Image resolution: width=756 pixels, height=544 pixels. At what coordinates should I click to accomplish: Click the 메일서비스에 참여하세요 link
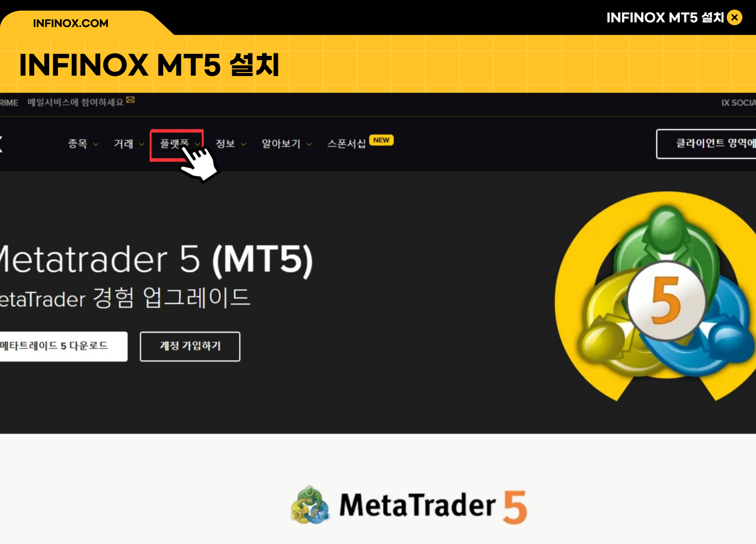click(x=76, y=102)
